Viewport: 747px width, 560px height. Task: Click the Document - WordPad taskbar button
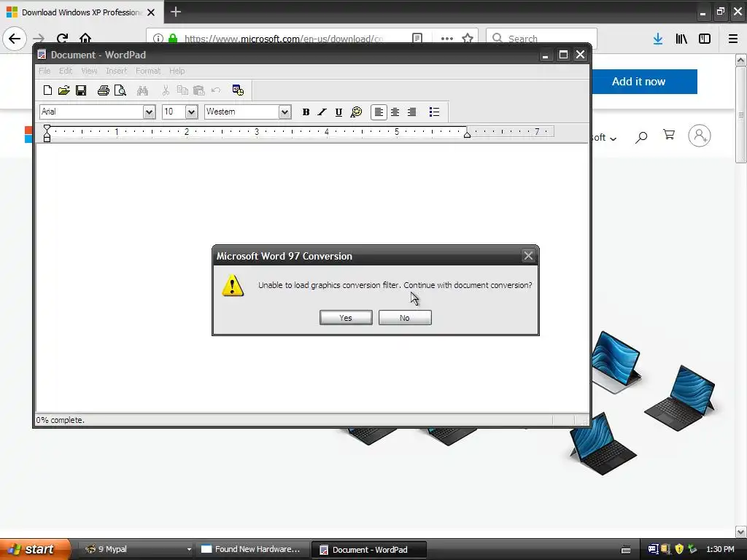369,550
